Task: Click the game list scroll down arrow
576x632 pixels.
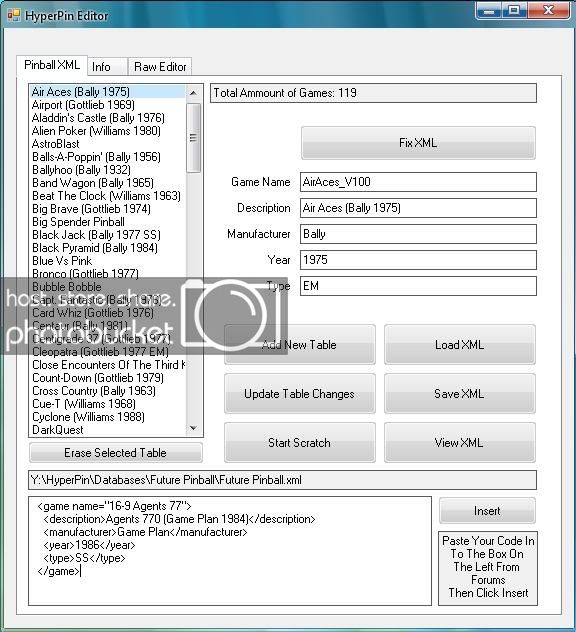Action: click(x=193, y=428)
